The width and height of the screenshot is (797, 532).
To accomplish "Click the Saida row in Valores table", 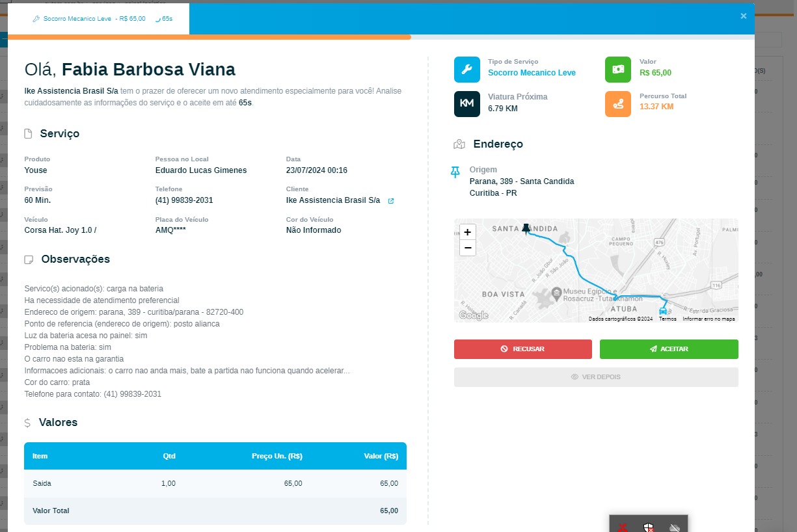I will pyautogui.click(x=215, y=484).
